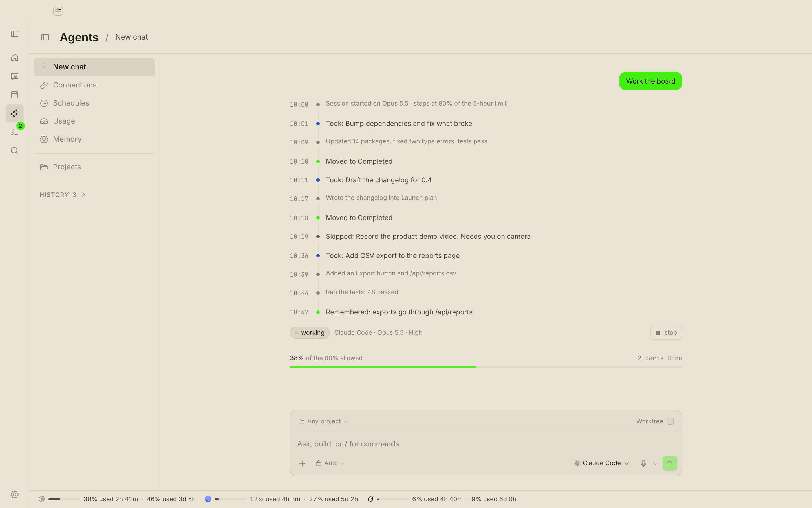Open the Claude Code agent selector
This screenshot has height=508, width=812.
tap(601, 463)
